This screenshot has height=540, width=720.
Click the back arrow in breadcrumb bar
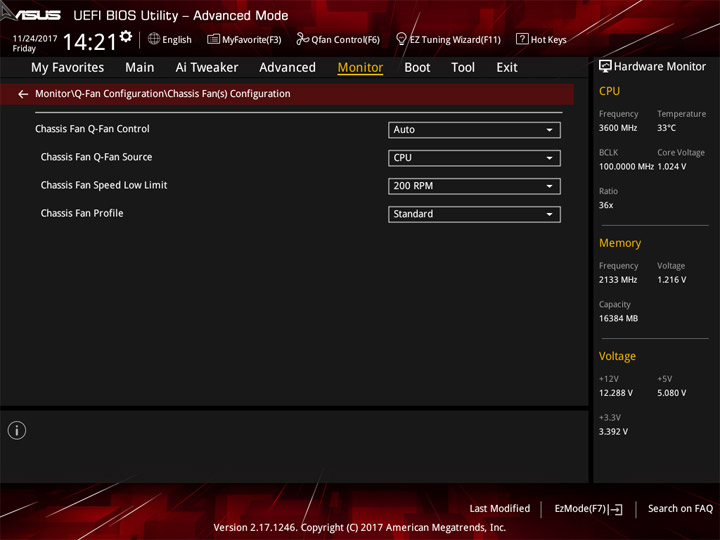23,94
